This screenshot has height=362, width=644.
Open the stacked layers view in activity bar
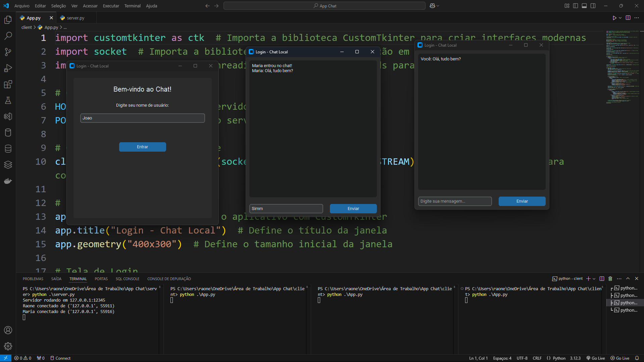(8, 165)
